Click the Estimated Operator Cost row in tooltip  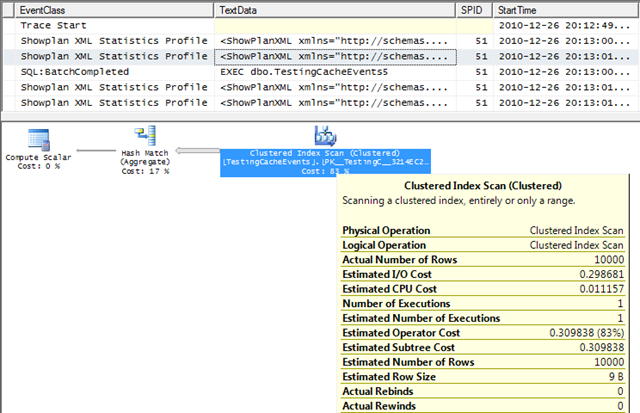tap(482, 331)
